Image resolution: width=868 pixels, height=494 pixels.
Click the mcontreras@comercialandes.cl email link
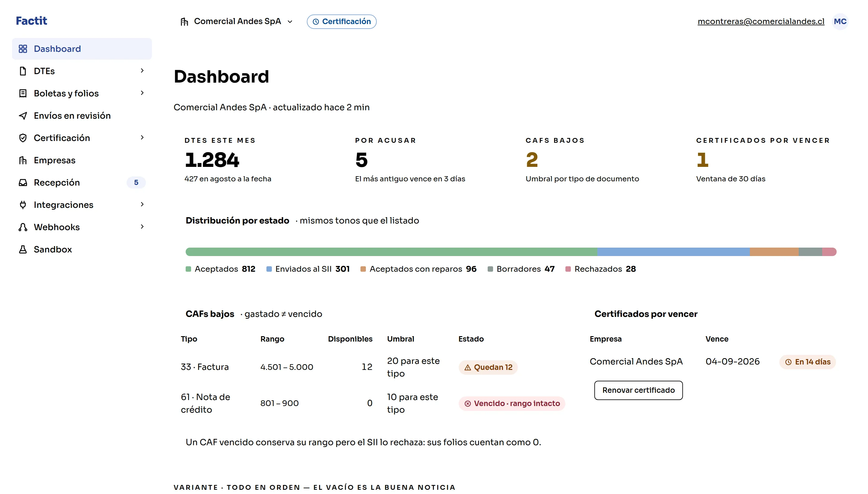[761, 21]
